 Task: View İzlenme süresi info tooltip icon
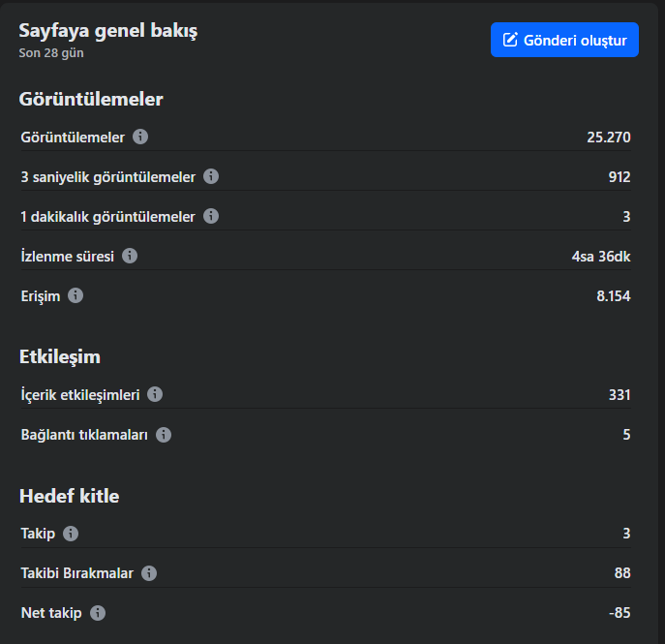tap(130, 256)
